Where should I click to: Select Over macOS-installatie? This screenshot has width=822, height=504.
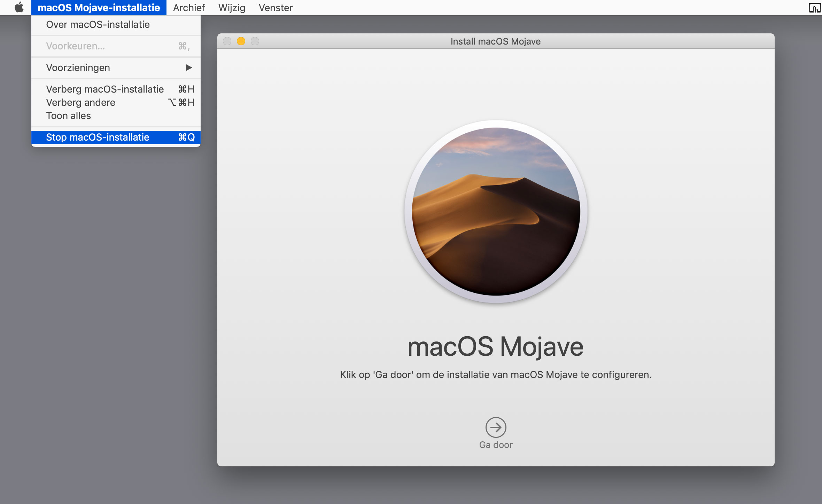[116, 25]
